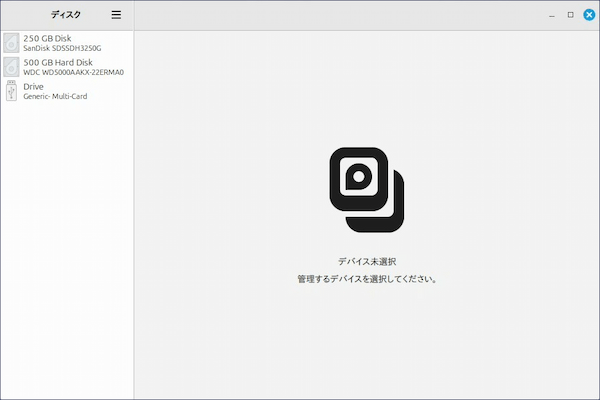Click the empty header bar of main pane

(x=340, y=15)
